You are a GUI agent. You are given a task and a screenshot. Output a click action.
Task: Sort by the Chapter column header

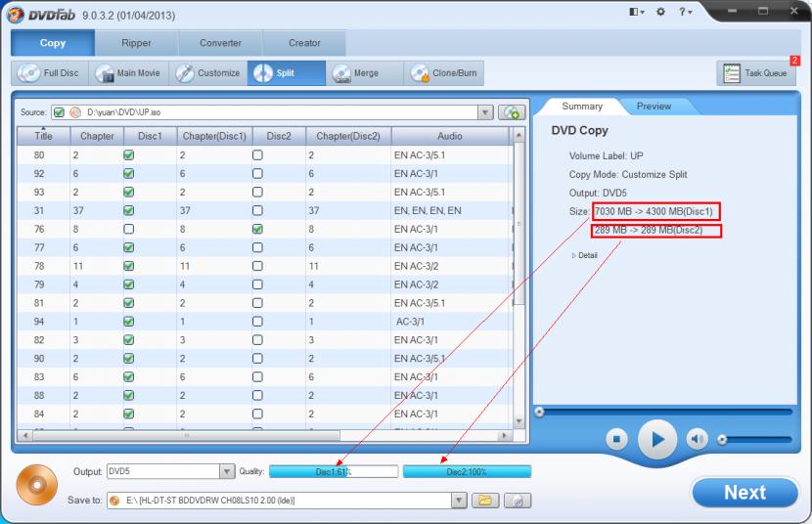pos(97,136)
